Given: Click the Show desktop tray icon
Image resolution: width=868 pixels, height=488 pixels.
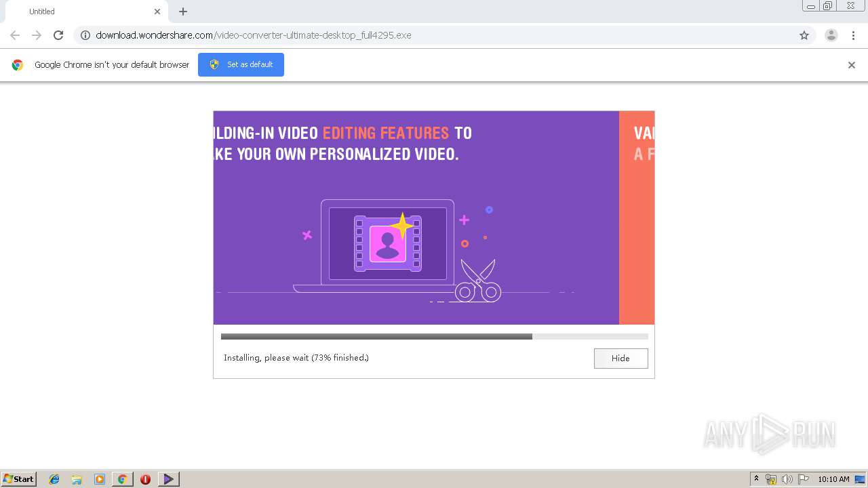Looking at the screenshot, I should (x=860, y=479).
